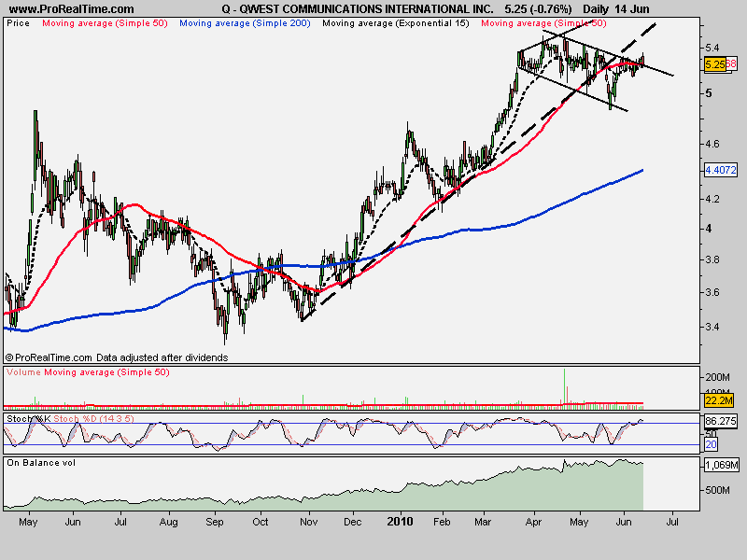This screenshot has width=747, height=560.
Task: Click the 5.25 (-0.76%) price change text
Action: (x=539, y=9)
